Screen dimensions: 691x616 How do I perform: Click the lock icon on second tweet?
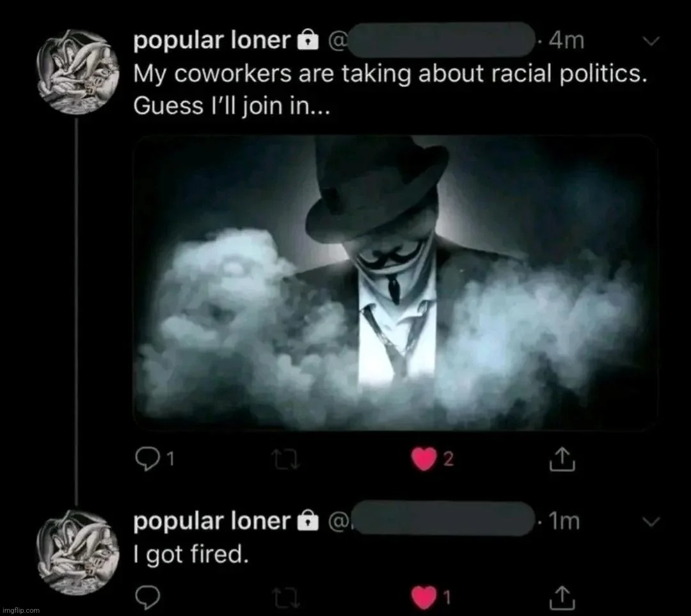pos(308,523)
